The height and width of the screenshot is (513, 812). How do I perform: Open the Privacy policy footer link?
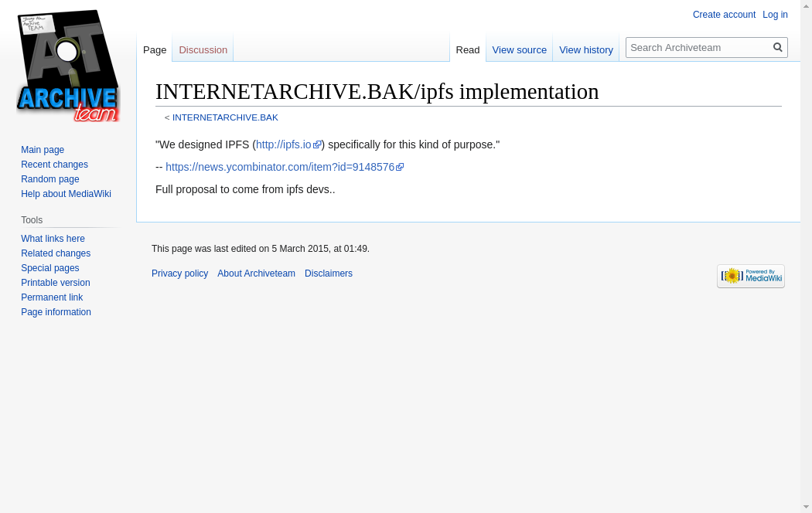point(179,273)
